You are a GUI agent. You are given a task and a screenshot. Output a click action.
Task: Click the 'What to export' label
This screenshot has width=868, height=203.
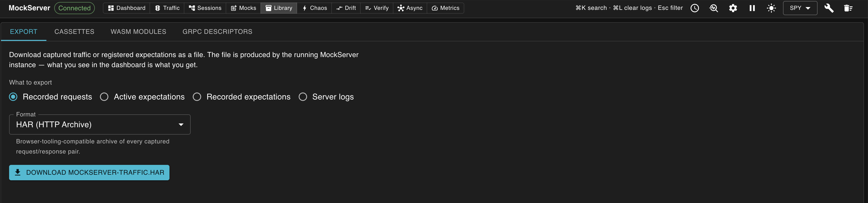[x=30, y=83]
